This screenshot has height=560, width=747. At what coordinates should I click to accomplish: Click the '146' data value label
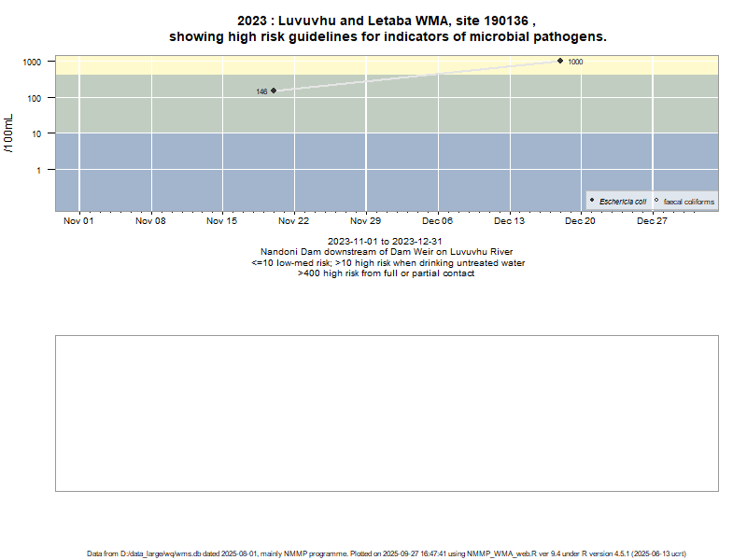(261, 91)
